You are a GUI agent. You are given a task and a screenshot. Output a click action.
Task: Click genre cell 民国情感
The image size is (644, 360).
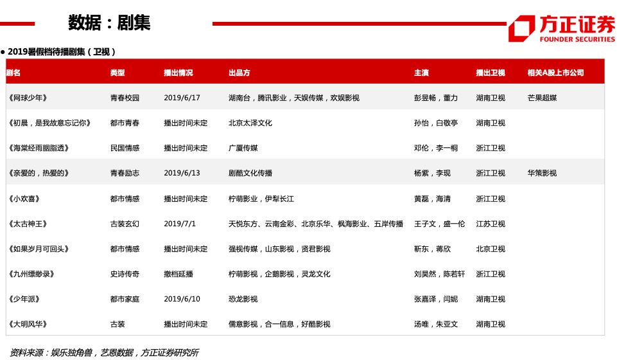[x=125, y=148]
